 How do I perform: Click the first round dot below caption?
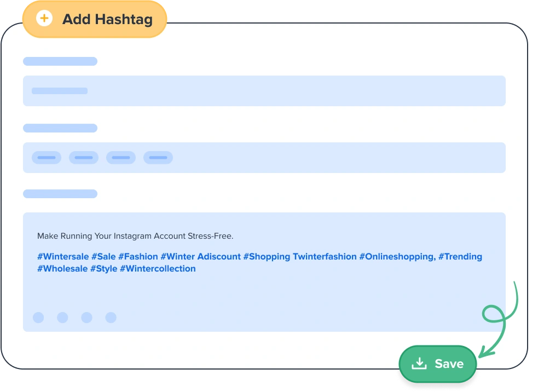(x=38, y=318)
